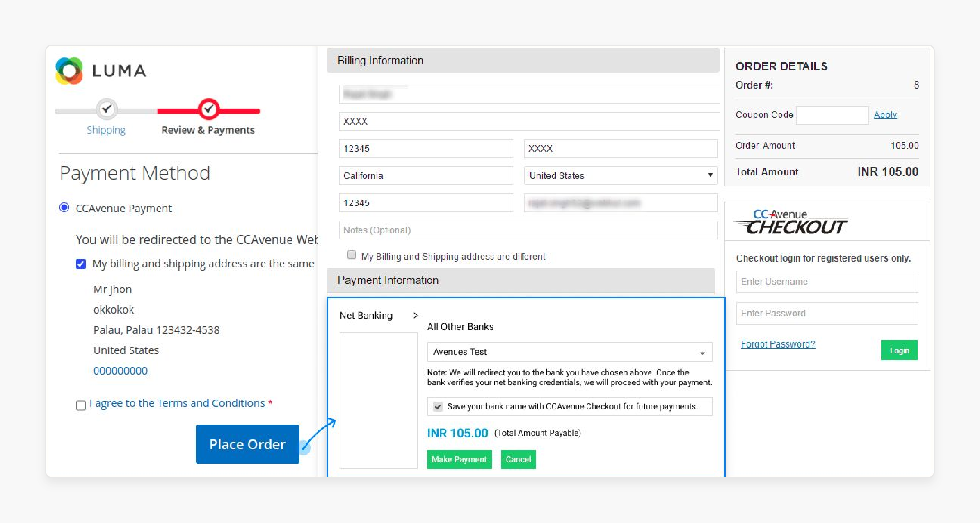
Task: Click the Payment Information header
Action: click(x=521, y=280)
